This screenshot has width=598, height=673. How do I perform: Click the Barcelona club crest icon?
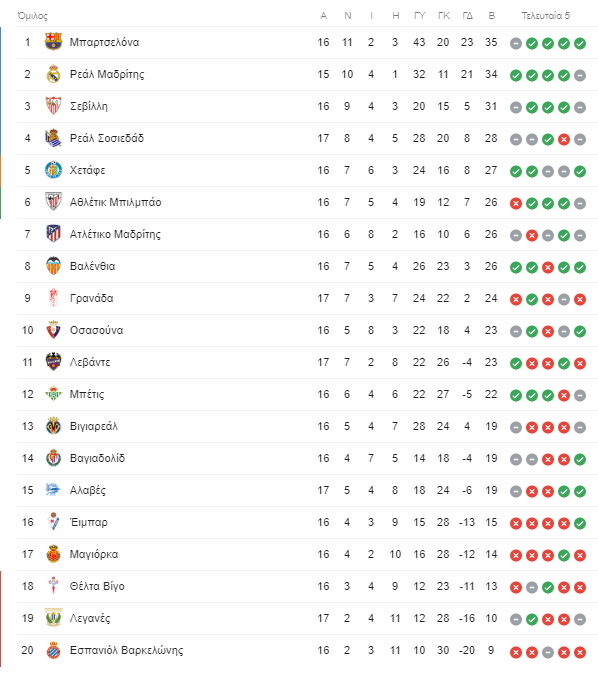(x=53, y=42)
